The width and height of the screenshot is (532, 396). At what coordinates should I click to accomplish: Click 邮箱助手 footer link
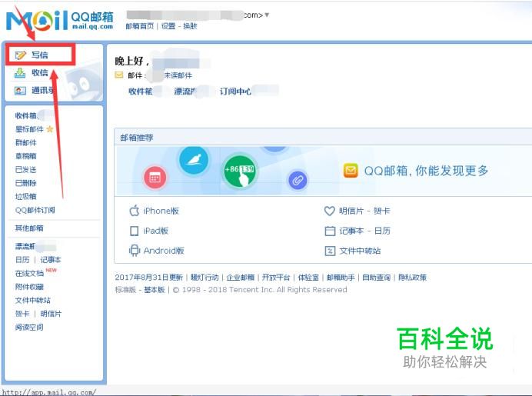(x=341, y=278)
